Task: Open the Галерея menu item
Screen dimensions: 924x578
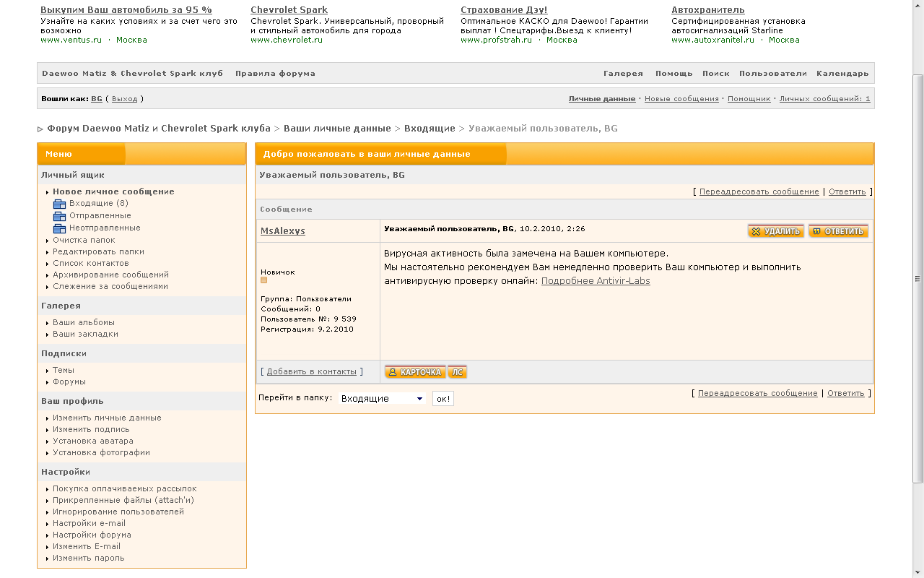Action: click(x=623, y=74)
